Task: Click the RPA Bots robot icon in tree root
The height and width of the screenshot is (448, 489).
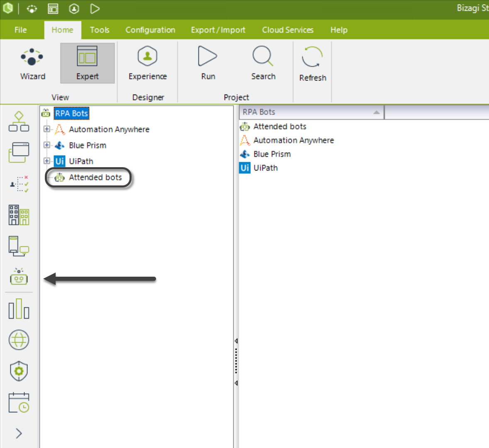Action: pyautogui.click(x=46, y=113)
